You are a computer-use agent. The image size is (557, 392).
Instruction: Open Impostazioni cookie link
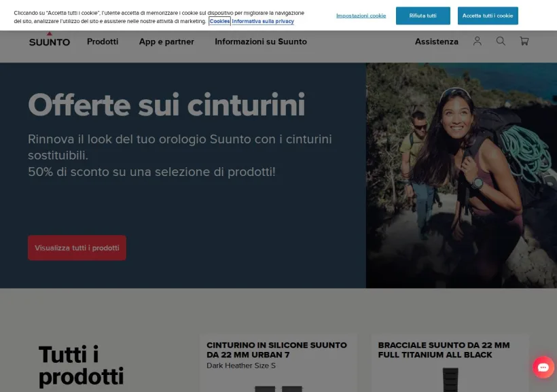point(361,16)
